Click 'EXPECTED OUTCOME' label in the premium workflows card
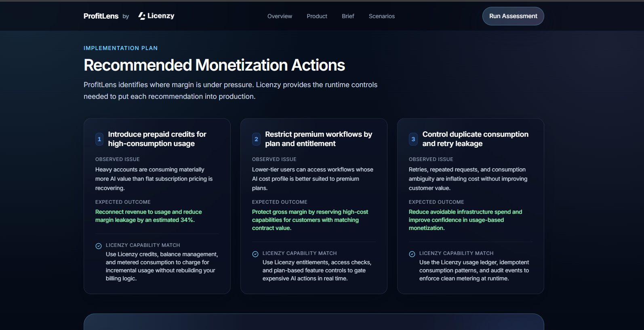Screen dimensions: 644x330 point(280,202)
